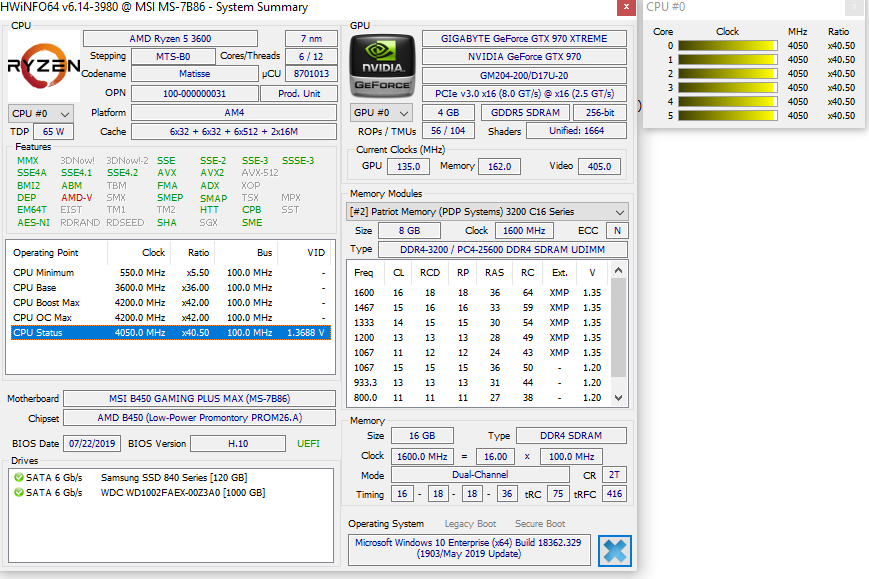Click the BIOS Date 07/22/2019 field
The image size is (869, 579).
(x=92, y=443)
